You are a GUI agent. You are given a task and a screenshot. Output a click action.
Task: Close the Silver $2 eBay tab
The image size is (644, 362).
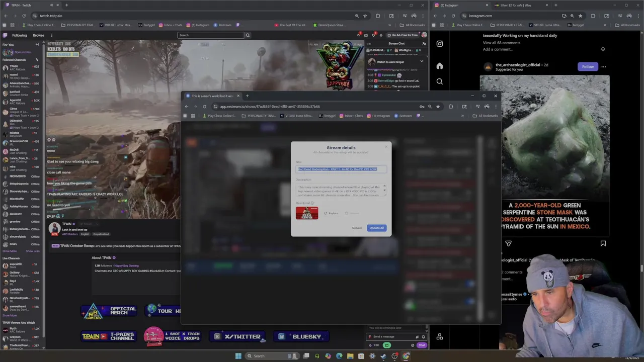pyautogui.click(x=547, y=5)
